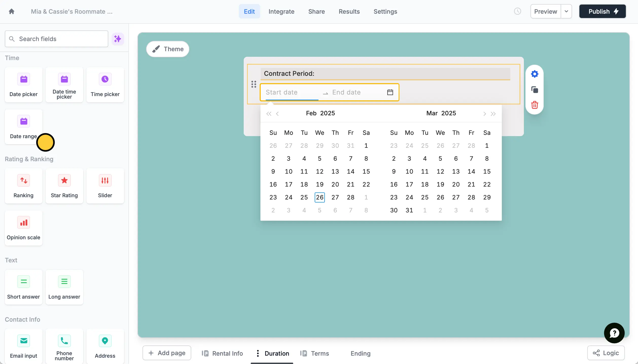Open the Theme editor

(x=168, y=49)
